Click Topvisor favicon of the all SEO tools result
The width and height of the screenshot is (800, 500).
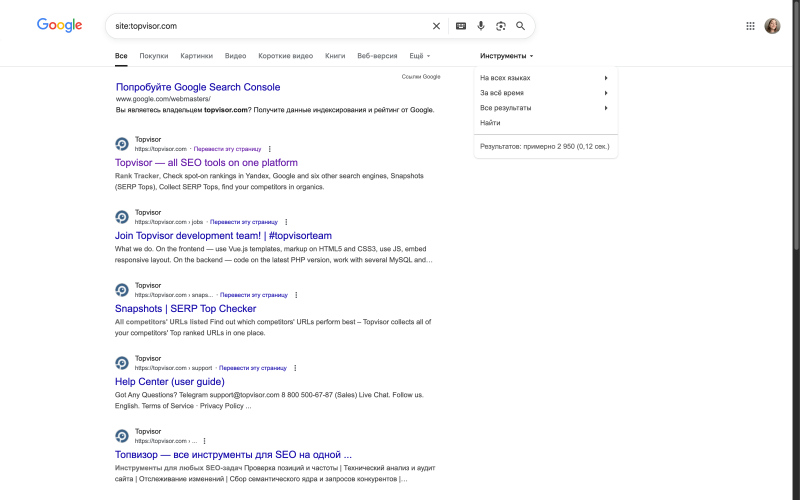click(x=122, y=144)
